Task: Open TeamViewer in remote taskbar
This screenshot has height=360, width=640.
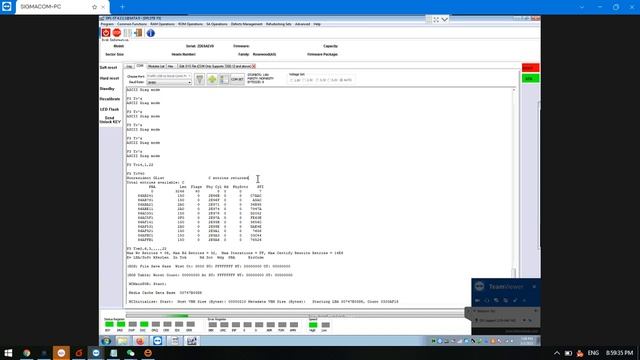Action: click(158, 340)
